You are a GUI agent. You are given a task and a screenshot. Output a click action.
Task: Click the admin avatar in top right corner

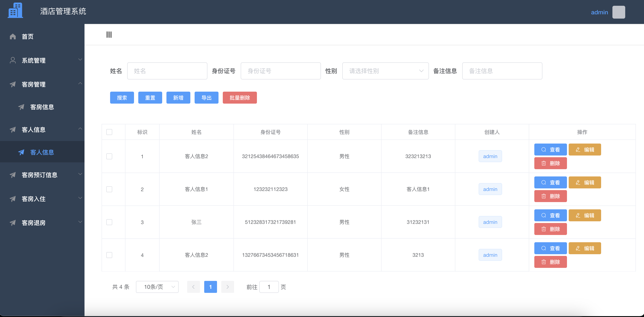pyautogui.click(x=618, y=12)
